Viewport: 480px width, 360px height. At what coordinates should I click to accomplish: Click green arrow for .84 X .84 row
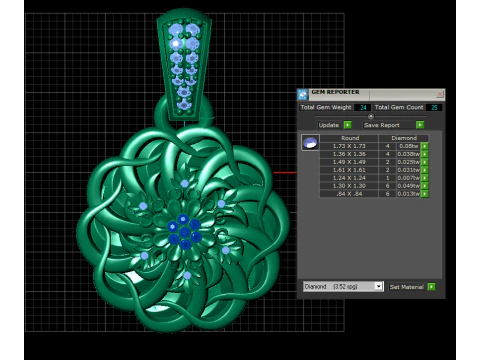(425, 194)
